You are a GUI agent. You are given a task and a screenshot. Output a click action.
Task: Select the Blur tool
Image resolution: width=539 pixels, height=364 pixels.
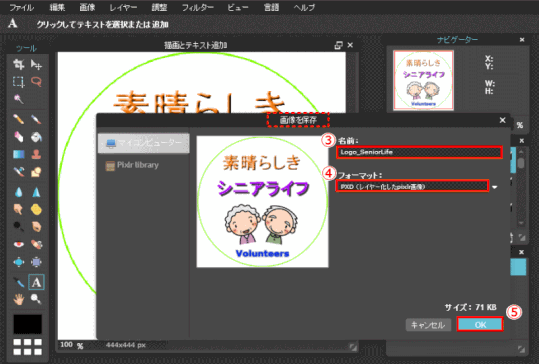click(x=19, y=192)
